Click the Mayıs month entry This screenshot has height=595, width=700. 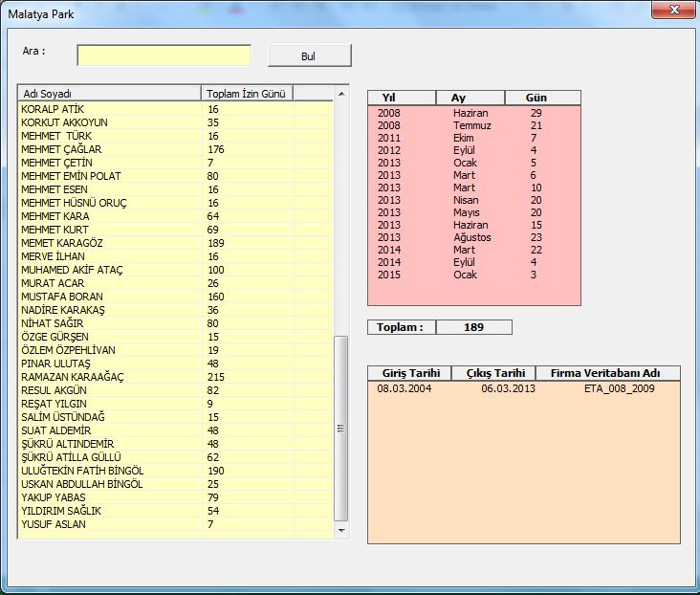pyautogui.click(x=466, y=212)
